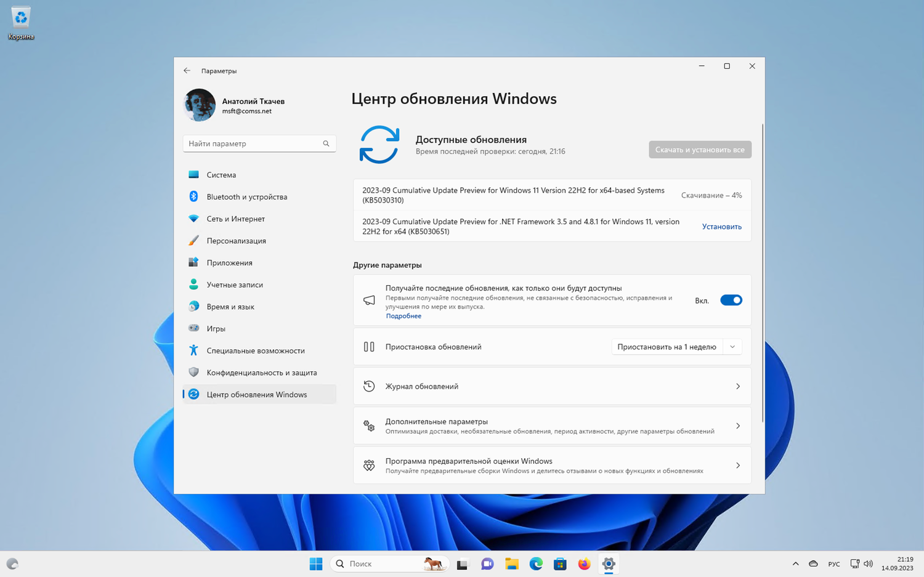Screen dimensions: 924x577
Task: Click the Сеть и Интернет Wi-Fi icon
Action: click(x=193, y=219)
